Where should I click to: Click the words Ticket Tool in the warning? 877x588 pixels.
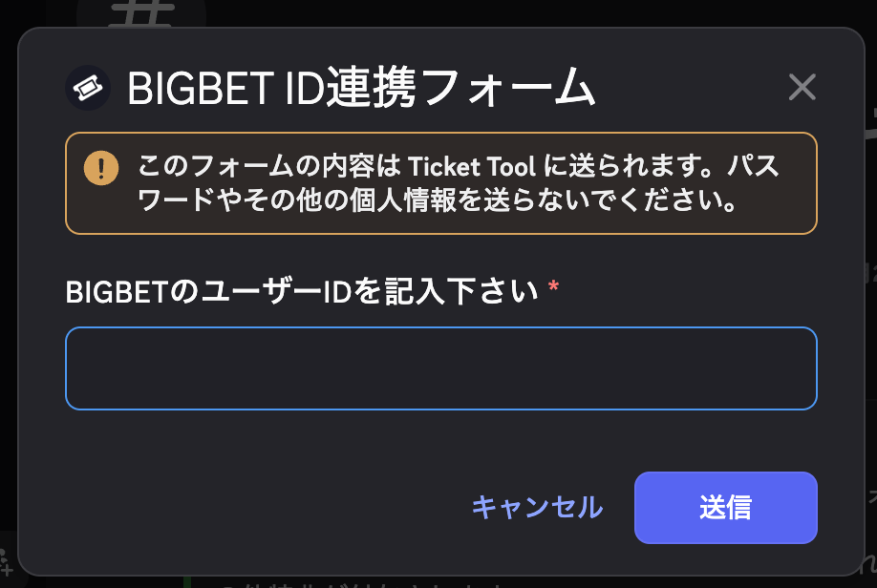click(472, 166)
